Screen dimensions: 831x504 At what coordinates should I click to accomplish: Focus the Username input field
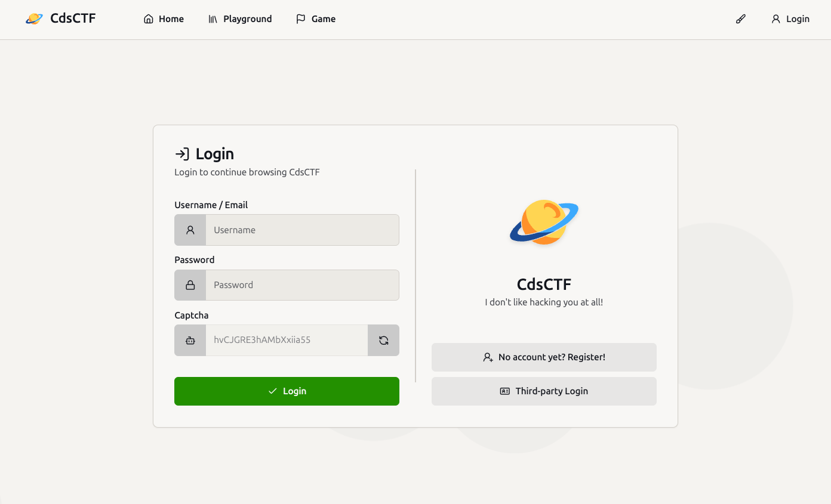[302, 230]
